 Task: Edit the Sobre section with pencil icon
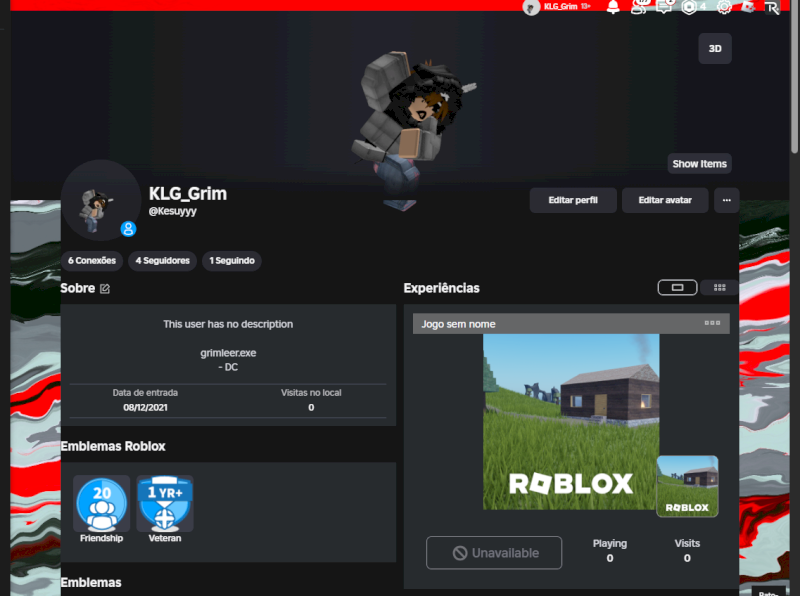click(x=105, y=289)
